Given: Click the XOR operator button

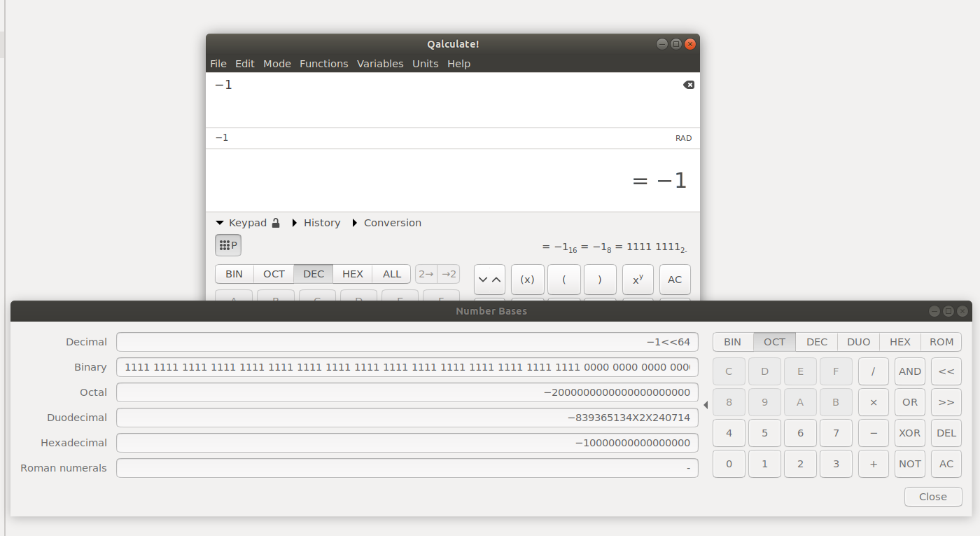Looking at the screenshot, I should pos(910,433).
